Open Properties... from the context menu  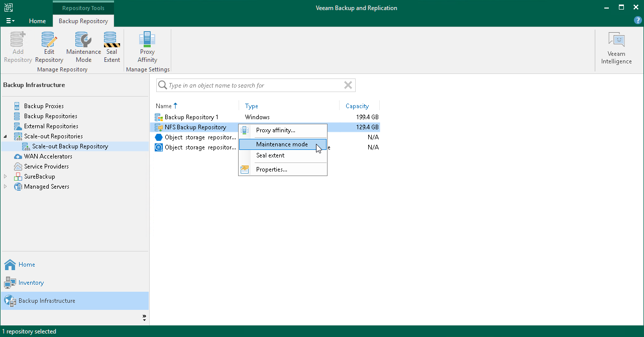271,169
